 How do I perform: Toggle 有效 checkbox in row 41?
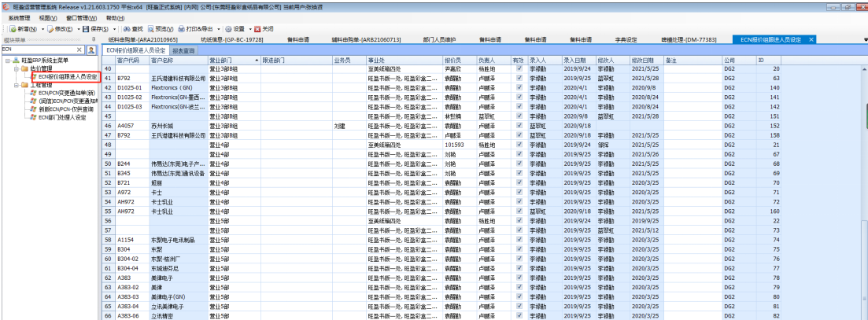point(519,79)
